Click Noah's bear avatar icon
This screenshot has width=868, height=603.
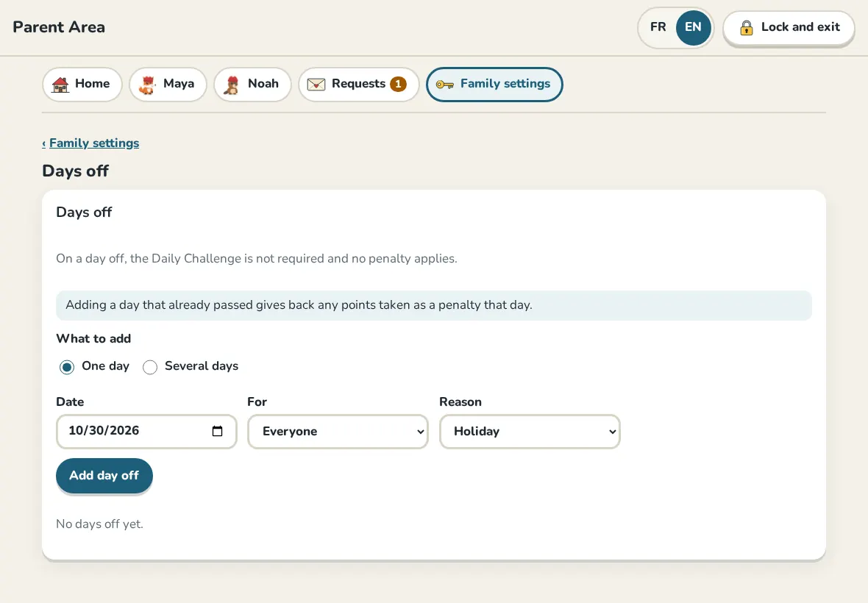(232, 85)
